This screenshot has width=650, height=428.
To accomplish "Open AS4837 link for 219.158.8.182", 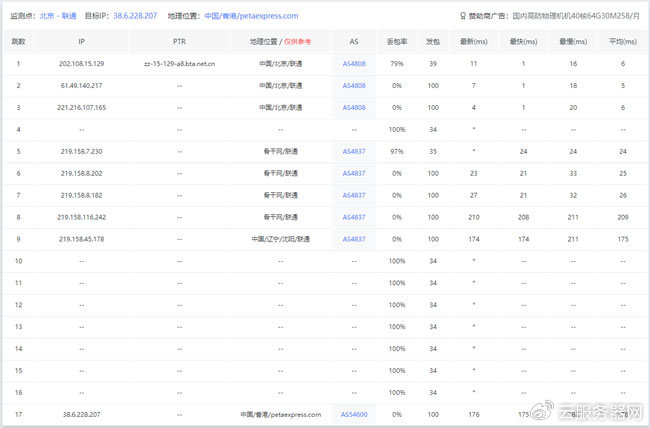I will [x=354, y=195].
